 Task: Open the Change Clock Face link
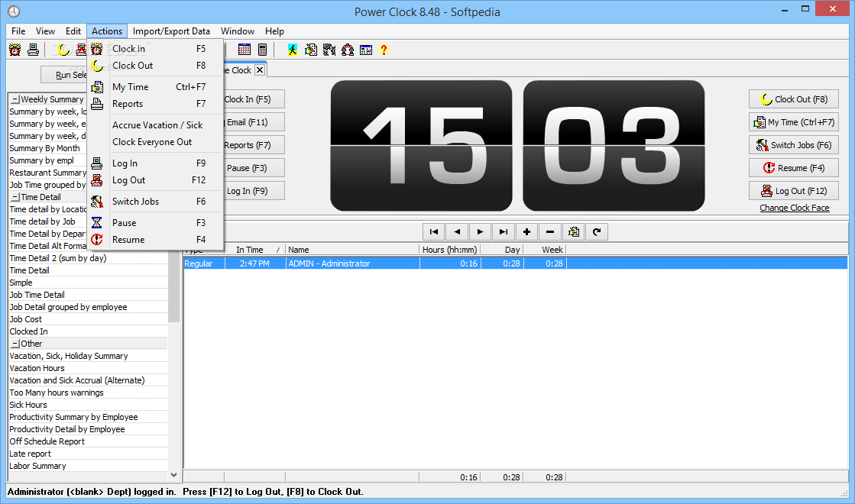click(795, 208)
